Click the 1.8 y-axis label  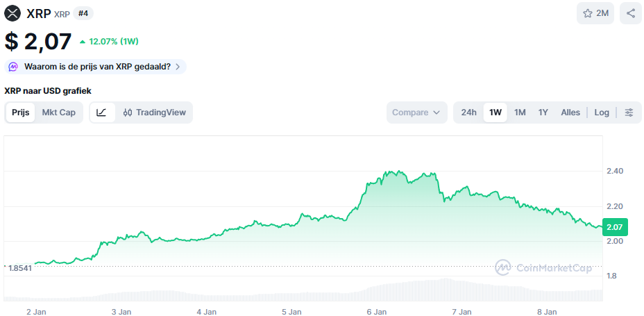(612, 276)
